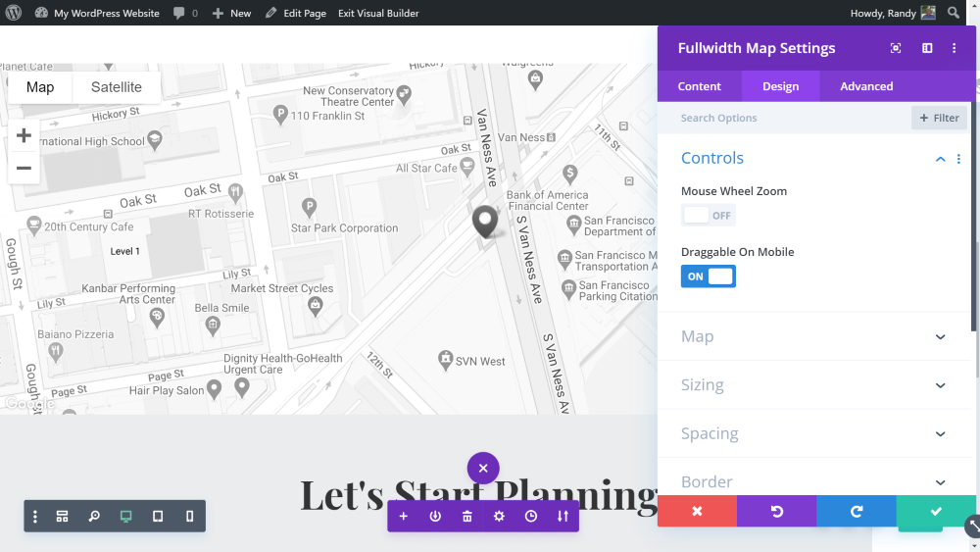980x552 pixels.
Task: Click the New Conservatory Theatre Center marker
Action: [404, 95]
